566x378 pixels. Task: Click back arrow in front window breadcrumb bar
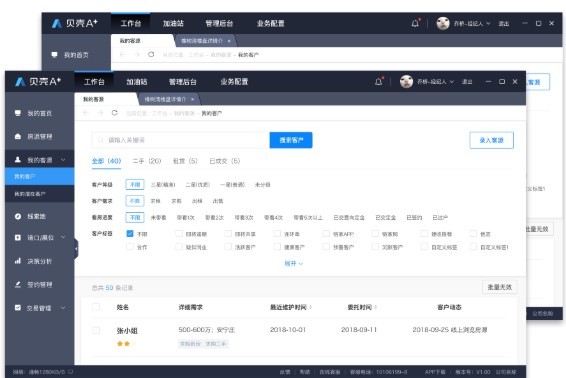86,113
